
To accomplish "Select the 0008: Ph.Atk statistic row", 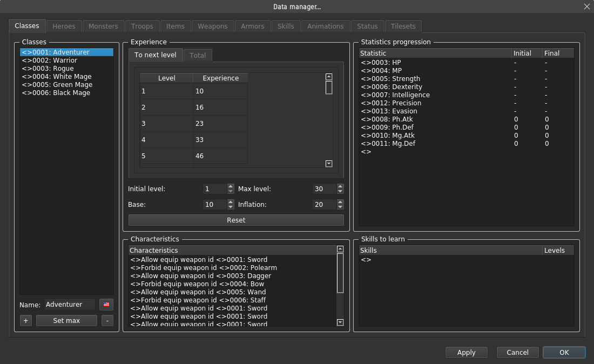I will pos(467,119).
